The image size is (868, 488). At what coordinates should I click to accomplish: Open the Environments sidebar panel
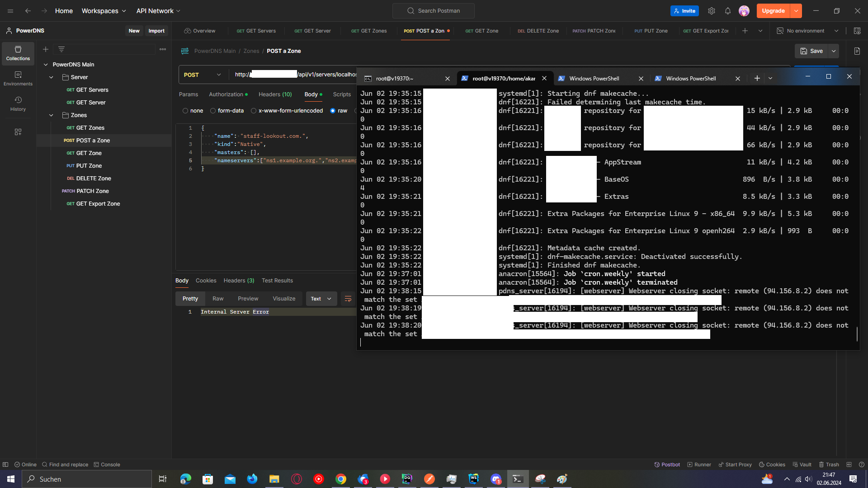(x=18, y=78)
